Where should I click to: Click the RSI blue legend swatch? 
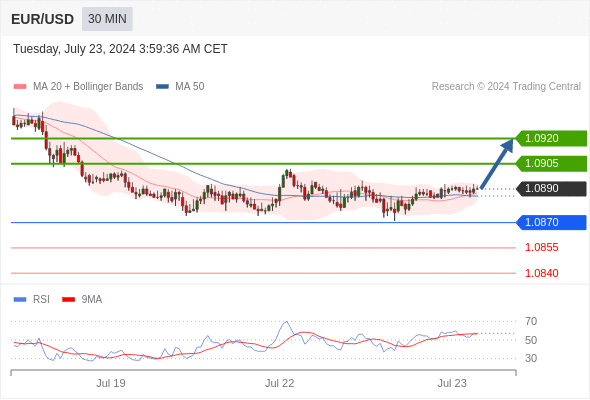click(x=20, y=300)
